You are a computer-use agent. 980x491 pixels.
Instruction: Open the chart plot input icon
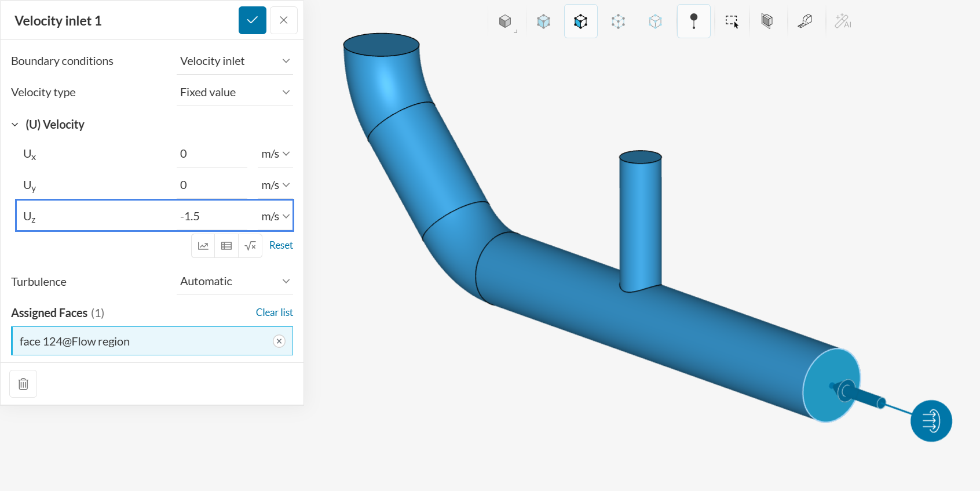pos(203,246)
